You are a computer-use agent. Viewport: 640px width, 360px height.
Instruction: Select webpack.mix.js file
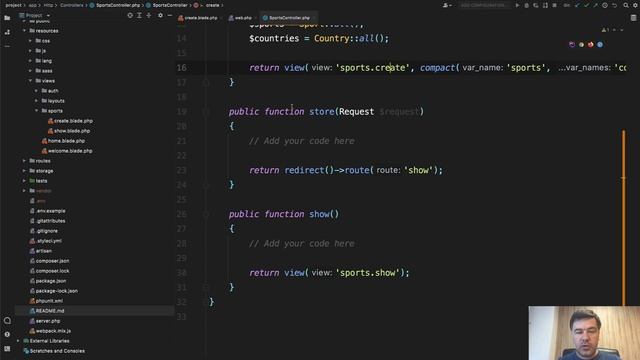point(50,331)
